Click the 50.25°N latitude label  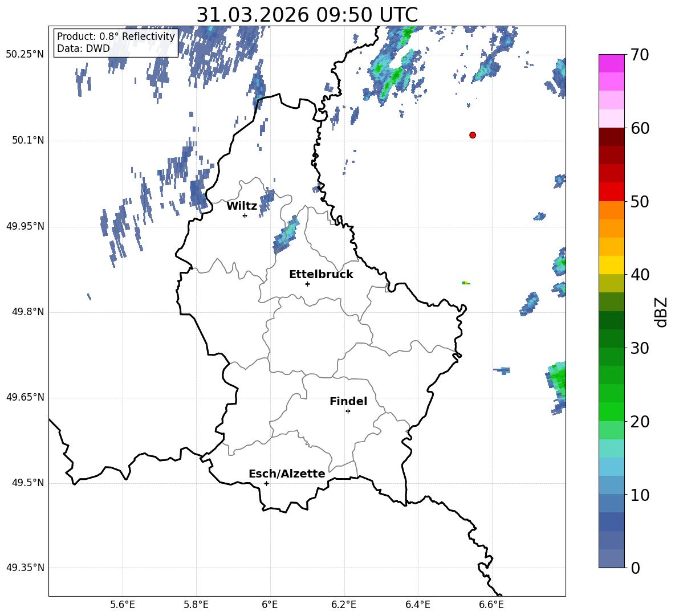pyautogui.click(x=25, y=55)
